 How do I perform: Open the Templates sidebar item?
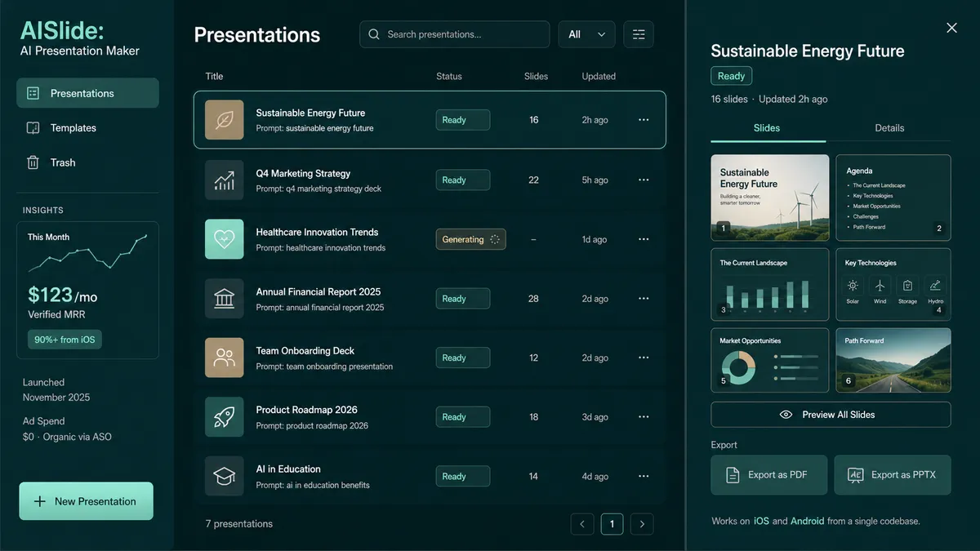pyautogui.click(x=87, y=128)
